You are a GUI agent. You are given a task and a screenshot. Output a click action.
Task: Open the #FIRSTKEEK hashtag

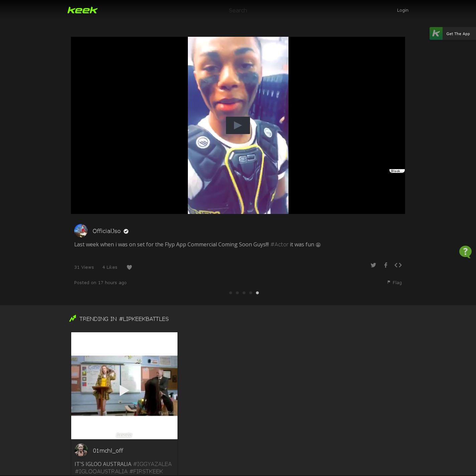click(146, 471)
